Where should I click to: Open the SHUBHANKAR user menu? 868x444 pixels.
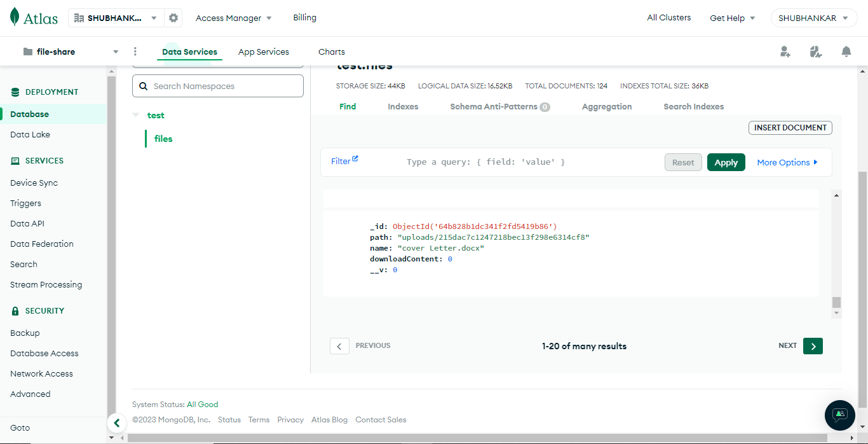pyautogui.click(x=813, y=18)
